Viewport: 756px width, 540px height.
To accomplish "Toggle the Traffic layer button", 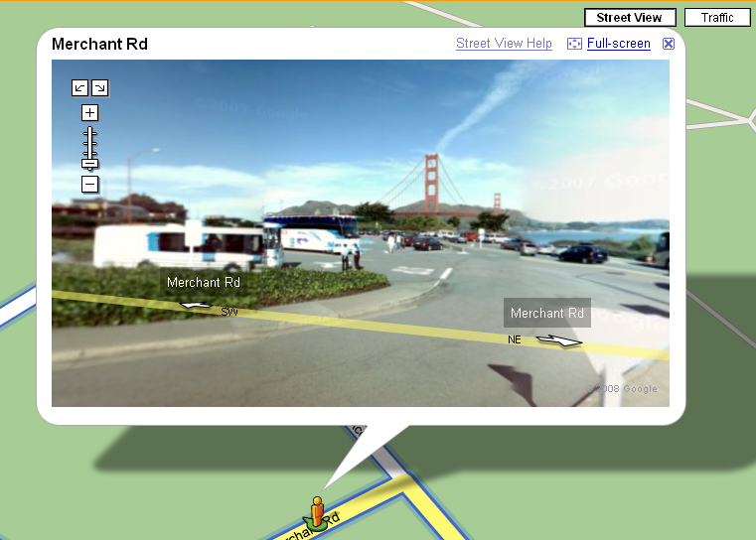I will click(x=717, y=17).
